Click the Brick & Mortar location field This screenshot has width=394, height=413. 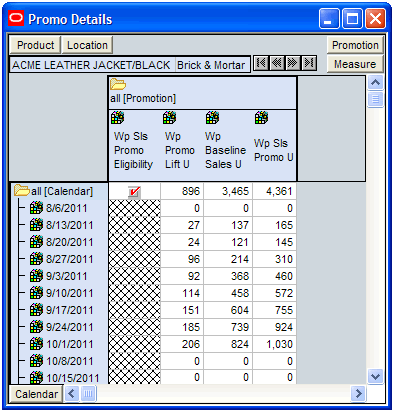(x=212, y=65)
